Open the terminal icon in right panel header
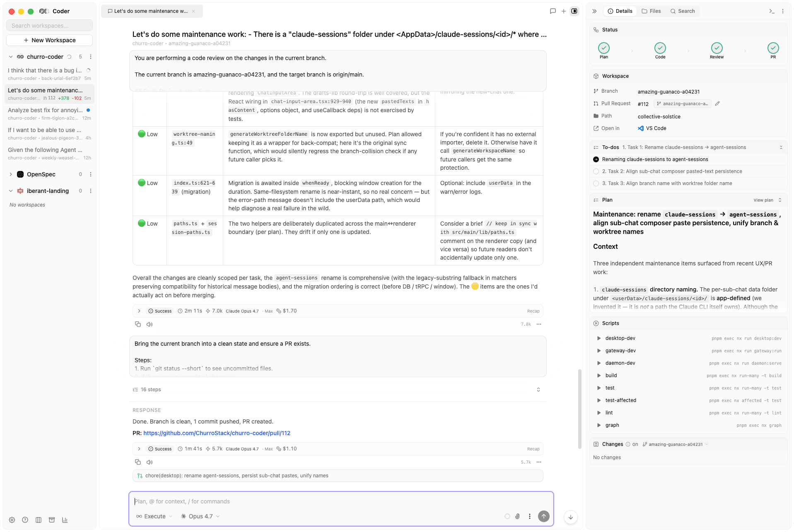 772,11
